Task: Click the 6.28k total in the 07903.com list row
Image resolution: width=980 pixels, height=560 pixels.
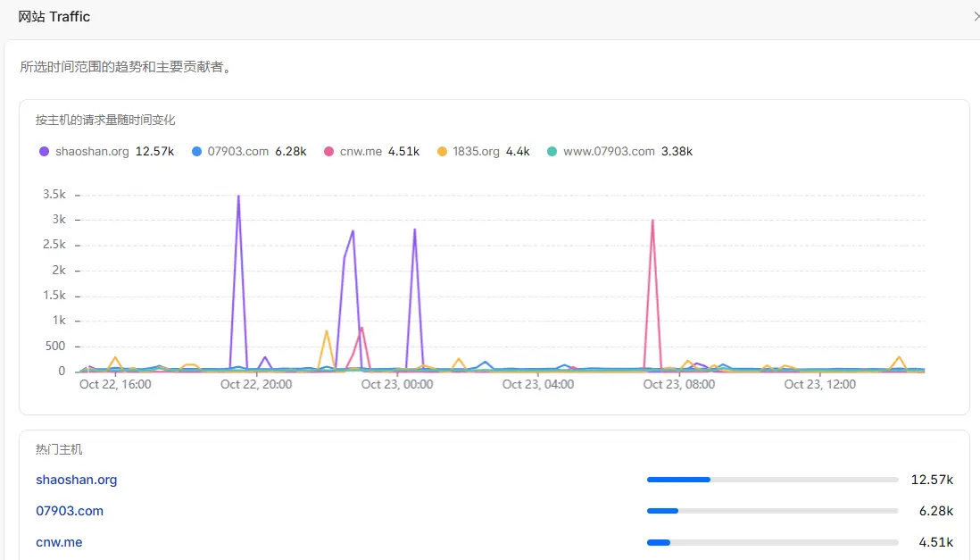Action: [936, 511]
